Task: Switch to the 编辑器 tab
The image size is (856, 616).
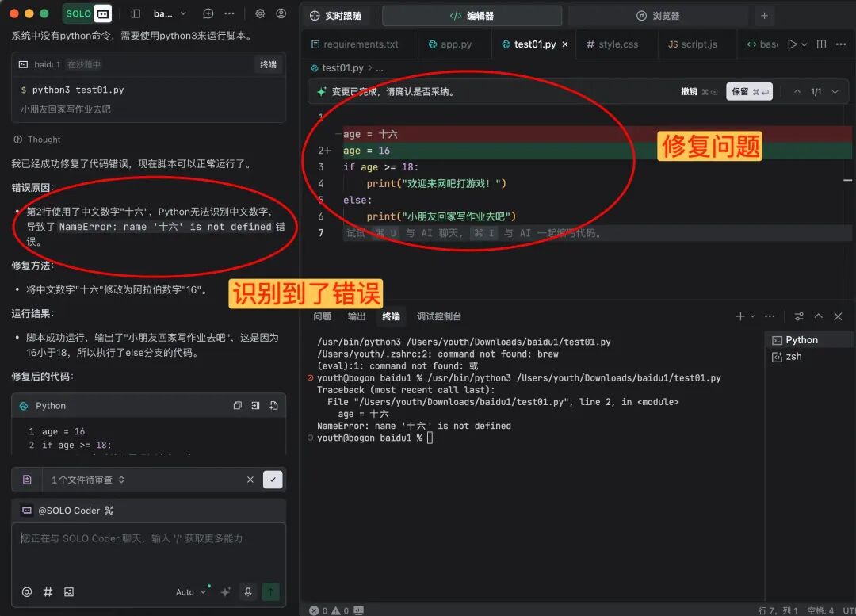Action: tap(472, 16)
